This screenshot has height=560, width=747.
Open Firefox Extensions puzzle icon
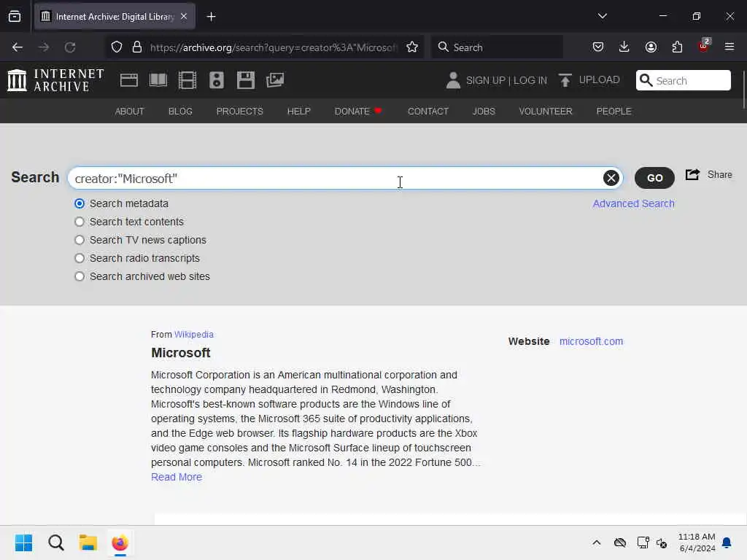[677, 47]
